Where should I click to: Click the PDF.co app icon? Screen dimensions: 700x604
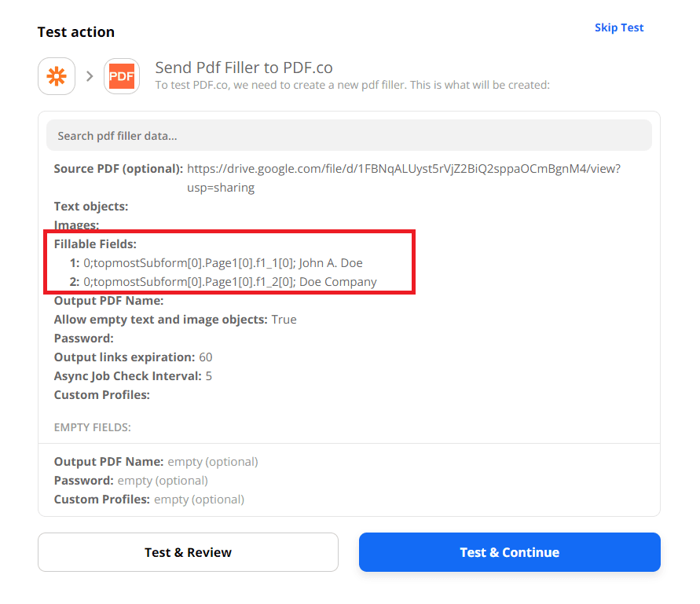point(122,76)
